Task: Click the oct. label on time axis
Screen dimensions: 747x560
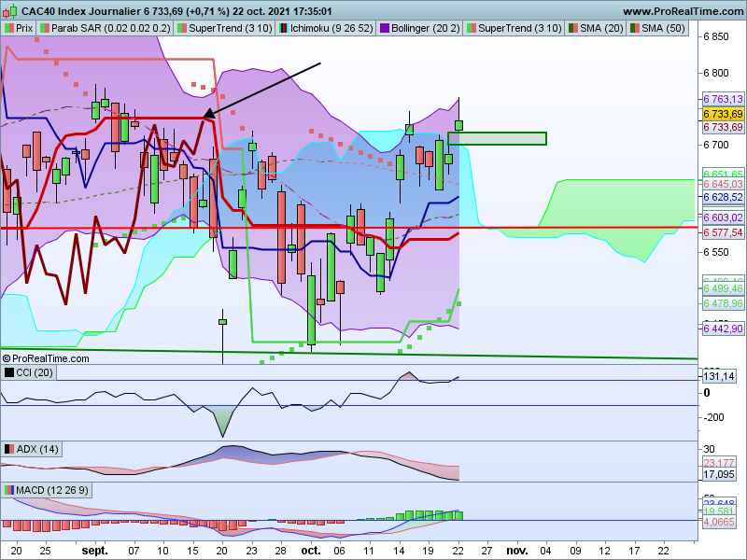Action: pyautogui.click(x=311, y=551)
